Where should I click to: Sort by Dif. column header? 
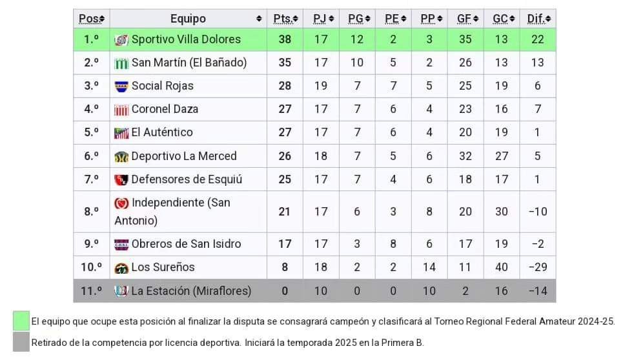[x=538, y=19]
